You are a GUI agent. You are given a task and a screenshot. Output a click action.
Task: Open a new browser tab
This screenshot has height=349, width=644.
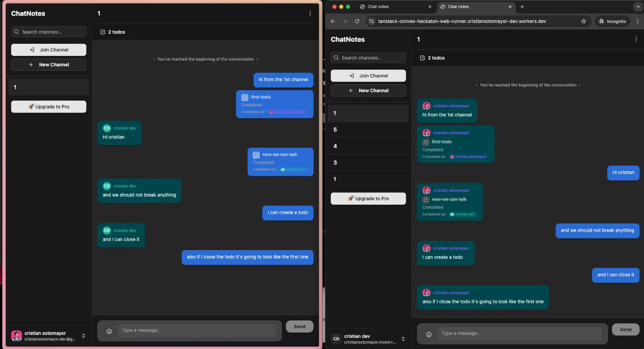522,6
